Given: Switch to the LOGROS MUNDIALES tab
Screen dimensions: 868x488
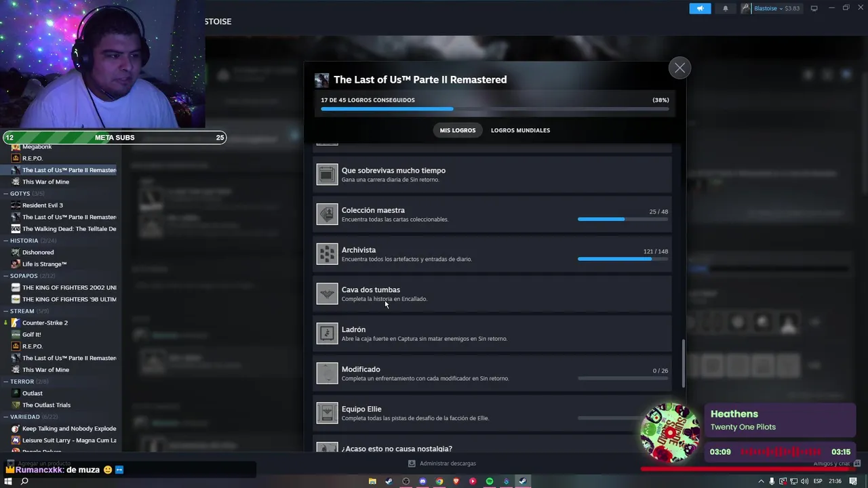Looking at the screenshot, I should coord(520,130).
